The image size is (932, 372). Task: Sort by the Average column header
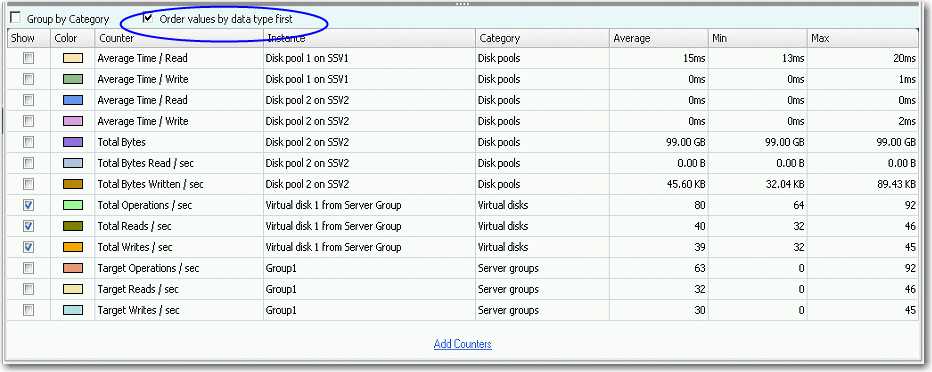pyautogui.click(x=660, y=38)
